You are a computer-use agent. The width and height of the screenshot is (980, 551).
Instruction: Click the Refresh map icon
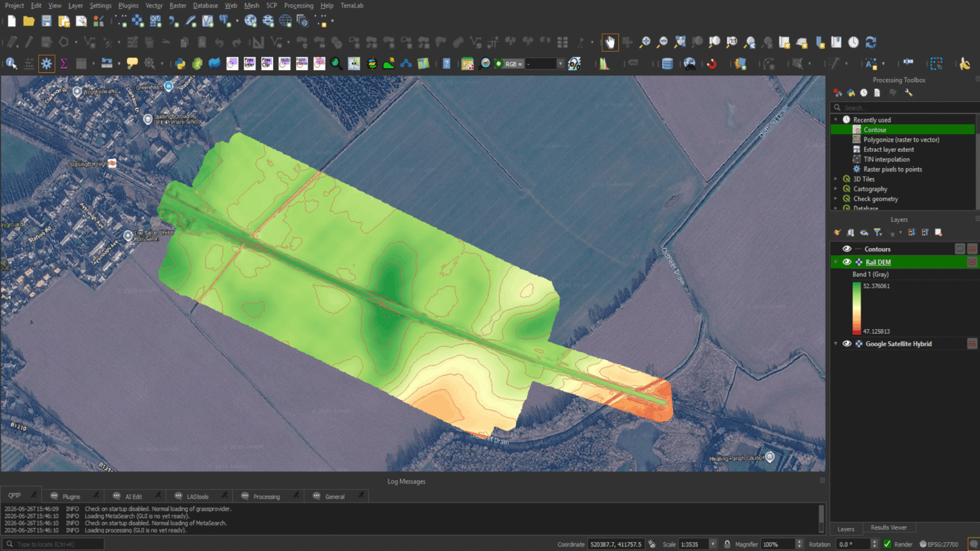(x=871, y=42)
